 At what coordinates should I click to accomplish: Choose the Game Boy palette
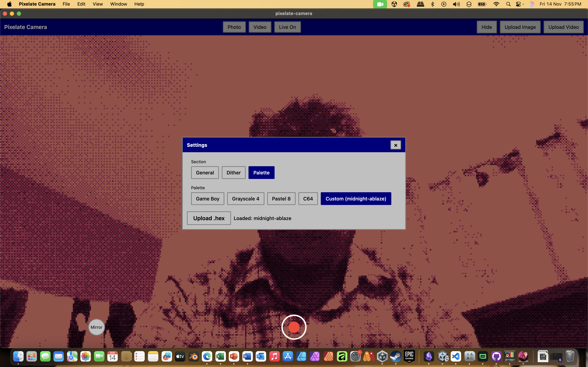pyautogui.click(x=207, y=199)
